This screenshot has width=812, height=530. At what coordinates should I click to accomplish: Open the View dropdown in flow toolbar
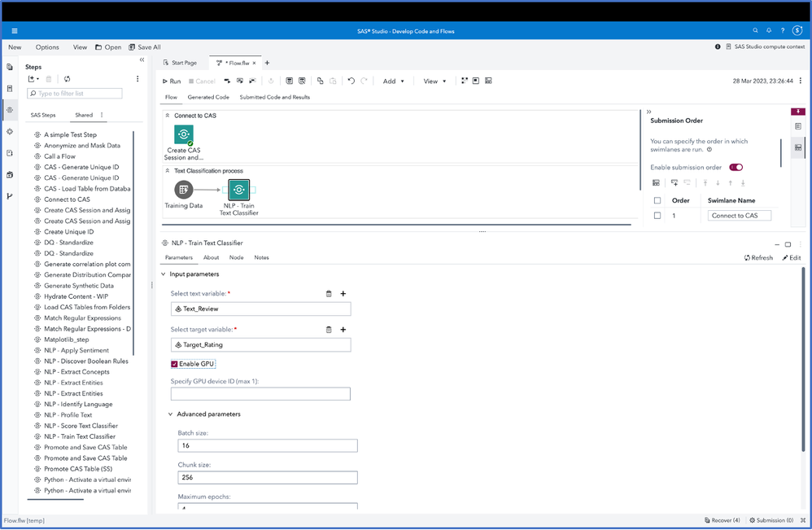(434, 81)
